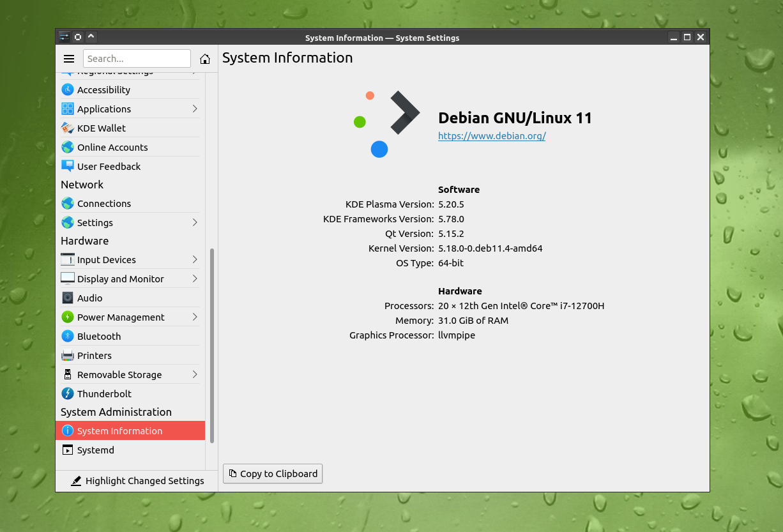Click the Copy to Clipboard button

point(273,473)
